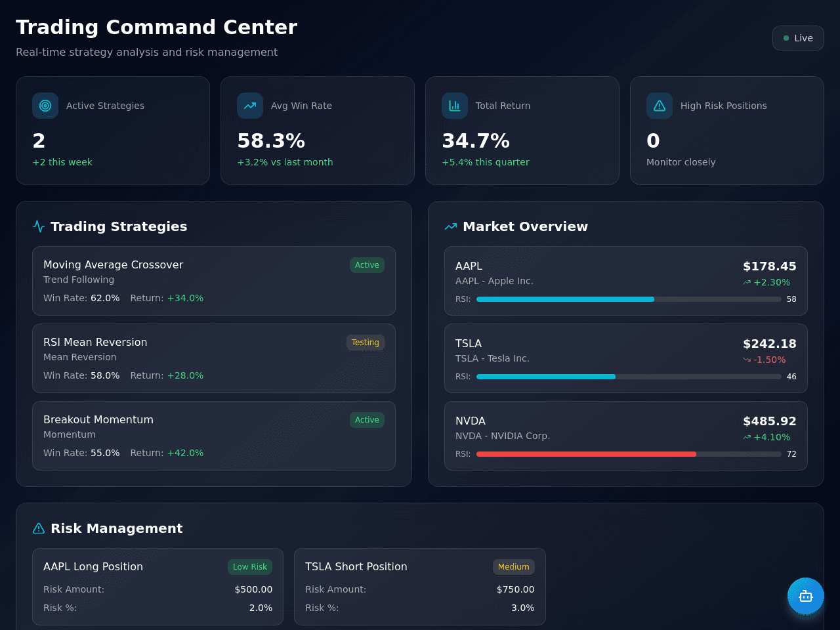Click the Total Return bar chart icon

(455, 106)
